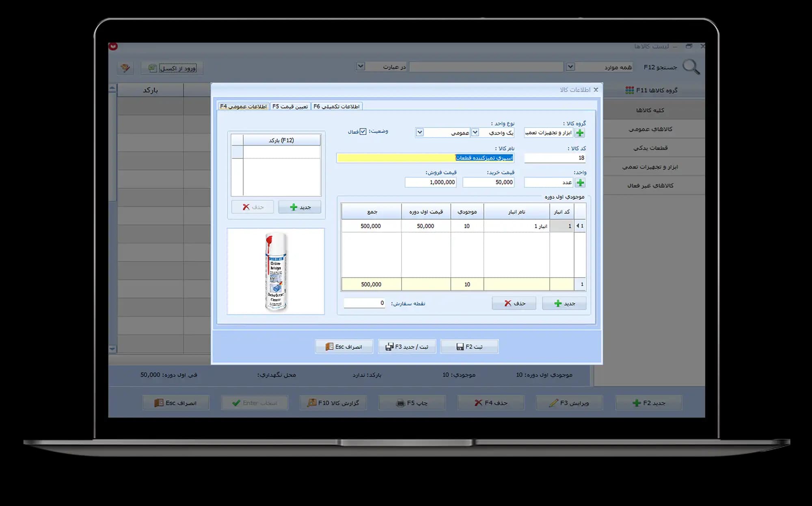Click جدید button under barcode list
Screen dimensions: 812x506
[300, 207]
